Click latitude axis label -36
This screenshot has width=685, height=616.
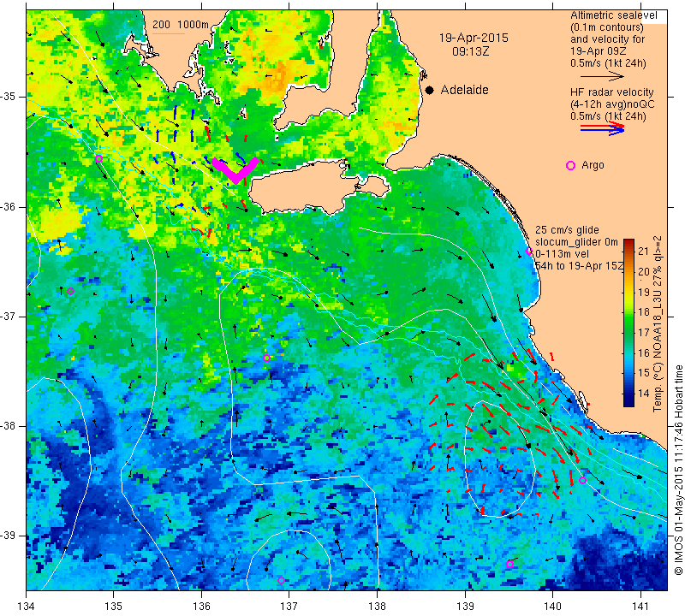[x=9, y=206]
